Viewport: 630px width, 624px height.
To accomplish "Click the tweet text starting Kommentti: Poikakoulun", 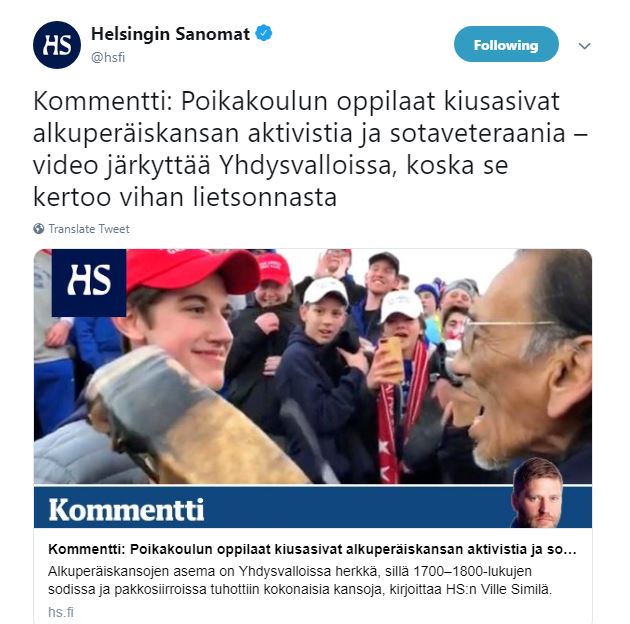I will point(310,149).
